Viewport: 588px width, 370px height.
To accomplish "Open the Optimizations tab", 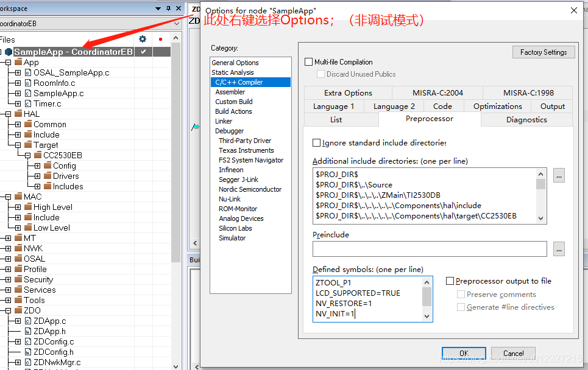I will (498, 106).
